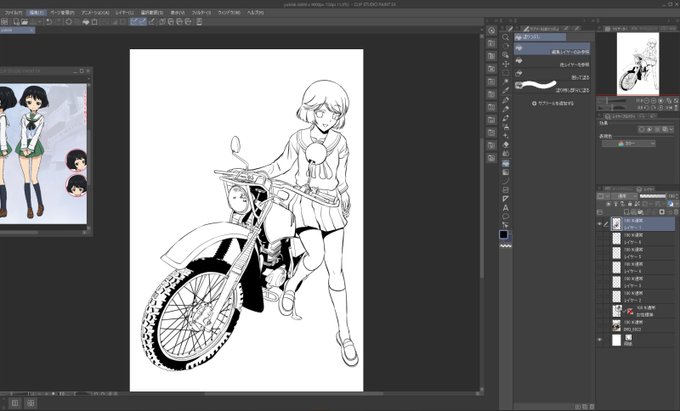
Task: Hide the 用紙 paper layer via eye
Action: pos(600,340)
